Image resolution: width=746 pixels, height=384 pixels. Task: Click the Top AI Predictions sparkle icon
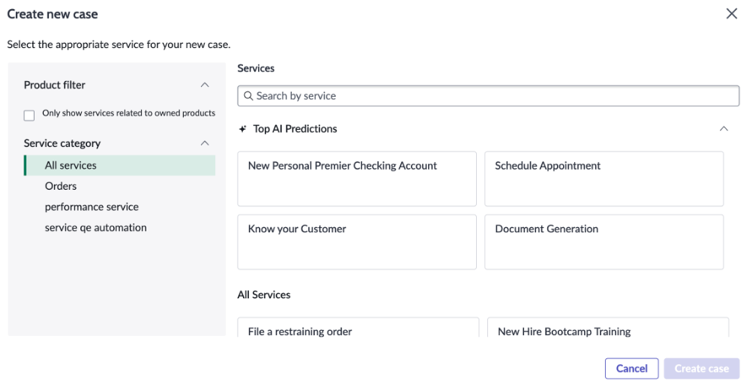[x=243, y=129]
